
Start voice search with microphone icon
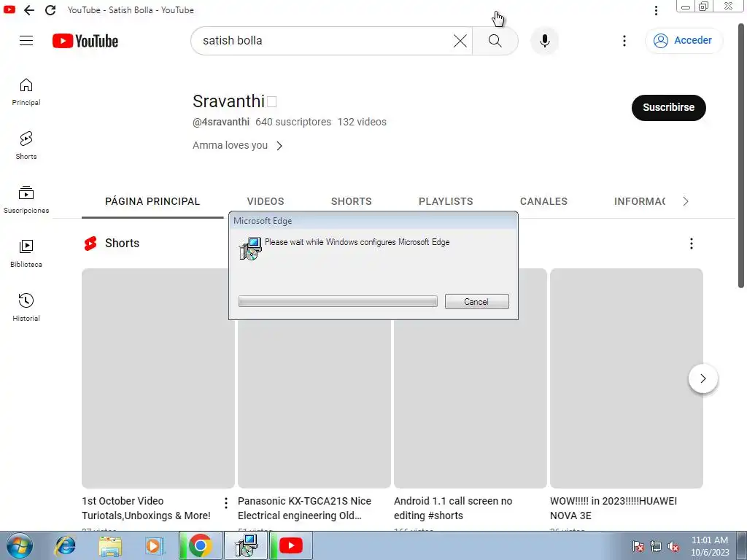click(544, 41)
